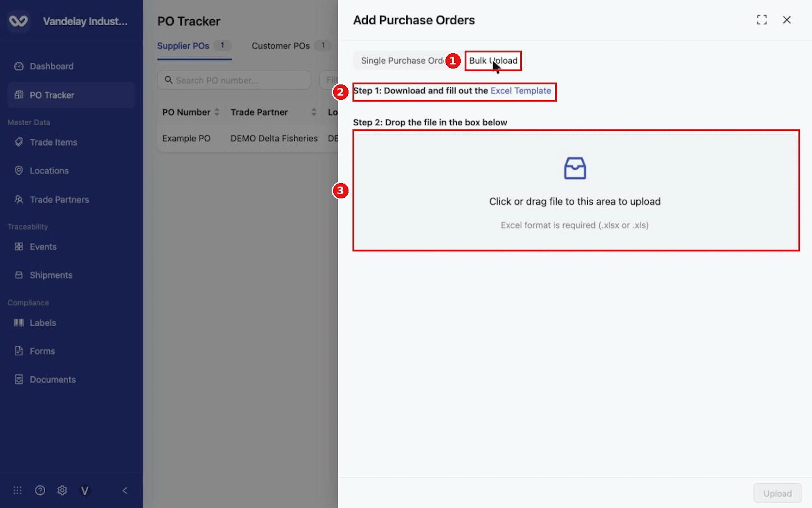Click the DEMO Delta Fisheries cell
This screenshot has width=812, height=508.
tap(274, 138)
